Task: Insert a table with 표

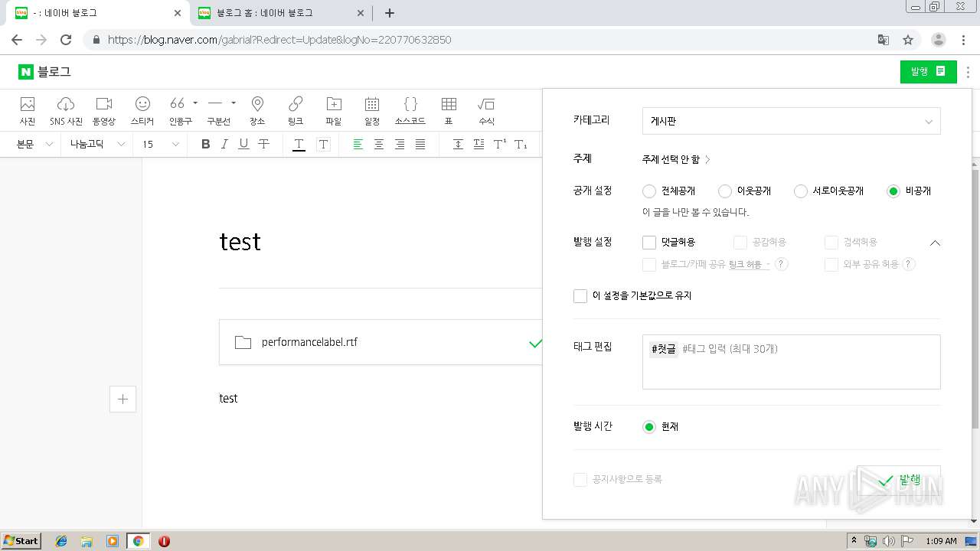Action: coord(449,111)
